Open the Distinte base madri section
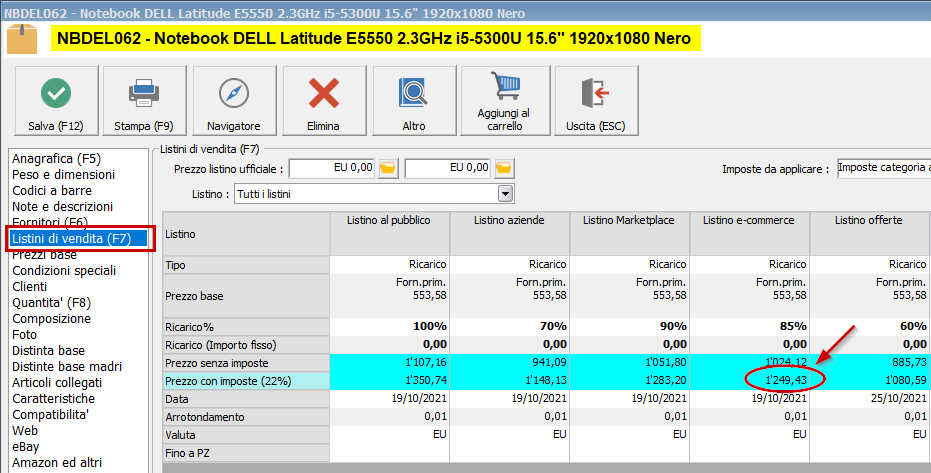 [67, 367]
